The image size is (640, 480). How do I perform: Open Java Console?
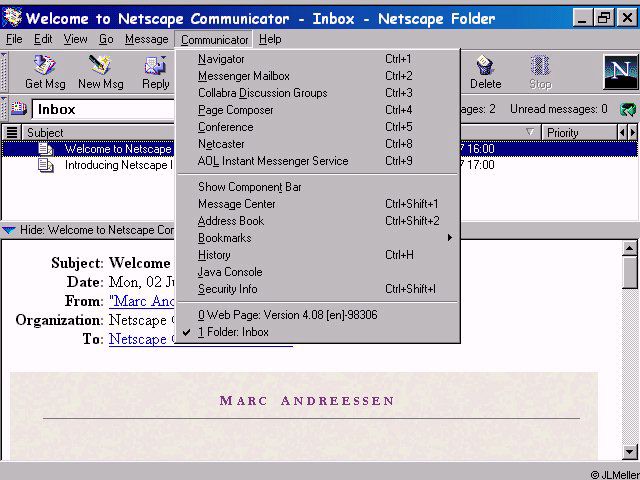click(318, 272)
